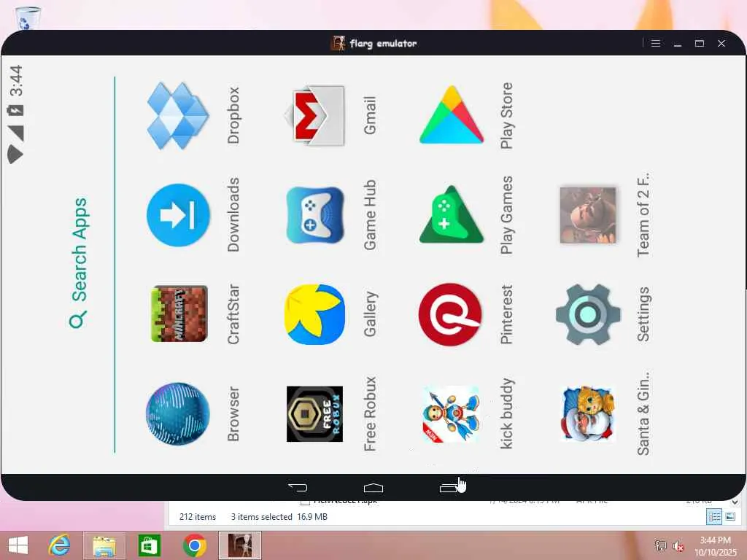Launch the Game Hub app

point(315,215)
